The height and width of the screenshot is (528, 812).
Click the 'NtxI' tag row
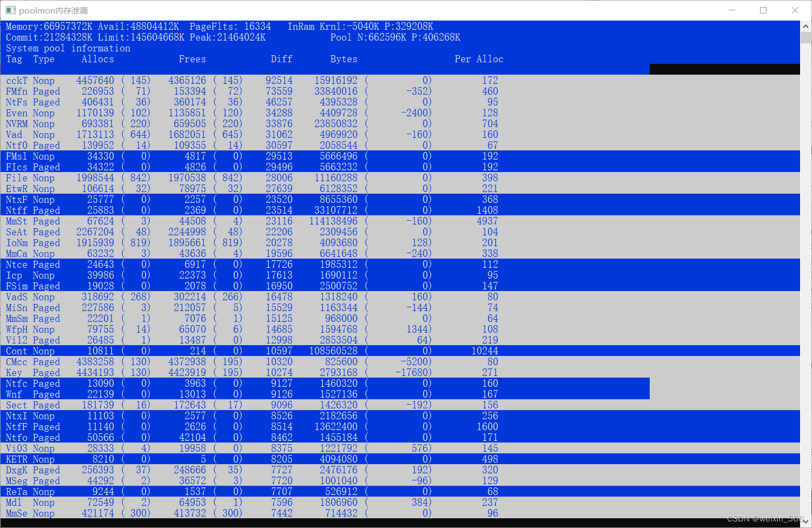pos(400,415)
